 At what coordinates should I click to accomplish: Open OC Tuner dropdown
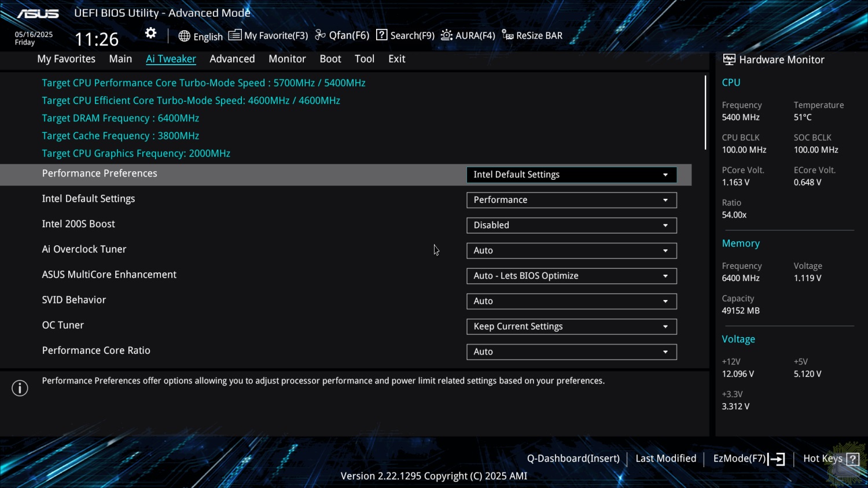pyautogui.click(x=572, y=327)
